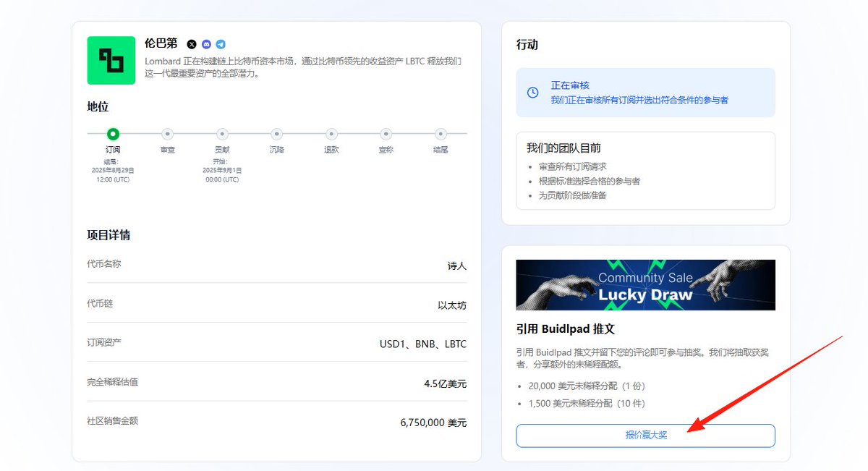Click the green Lombard project logo
Screen dimensions: 868x471
(111, 60)
